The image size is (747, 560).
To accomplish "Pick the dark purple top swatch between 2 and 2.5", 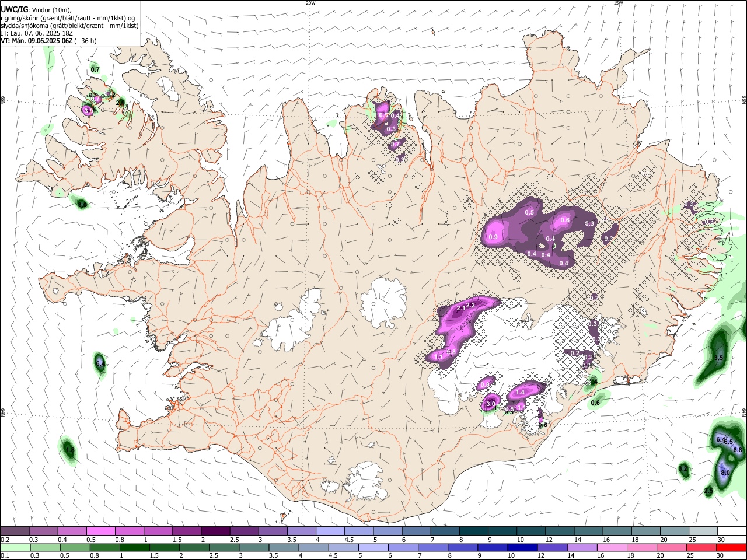I will (215, 531).
